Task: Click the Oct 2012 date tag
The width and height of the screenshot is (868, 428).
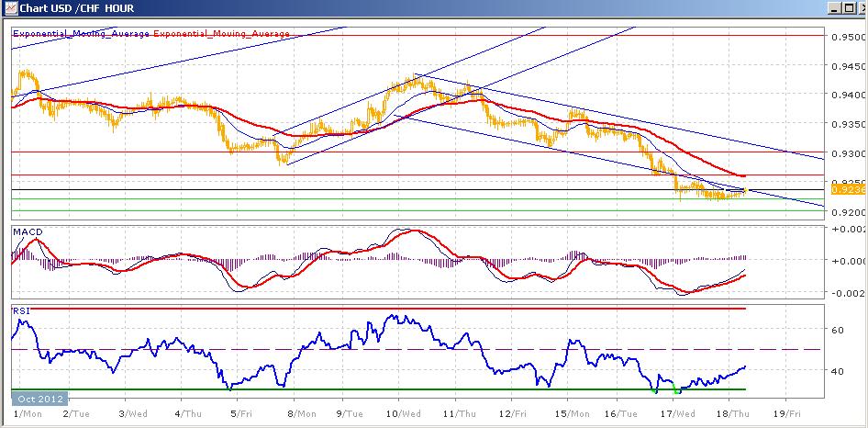Action: pos(39,399)
